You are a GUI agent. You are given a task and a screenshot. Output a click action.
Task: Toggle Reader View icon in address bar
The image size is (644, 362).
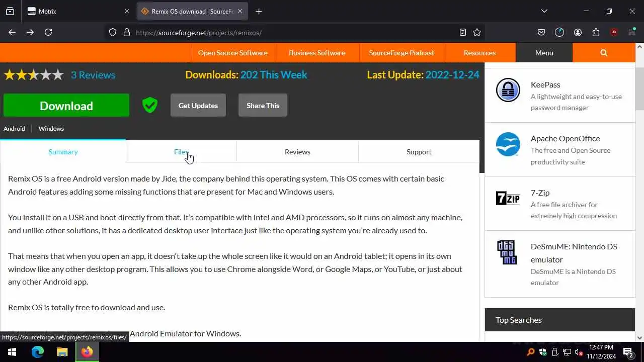click(x=463, y=32)
